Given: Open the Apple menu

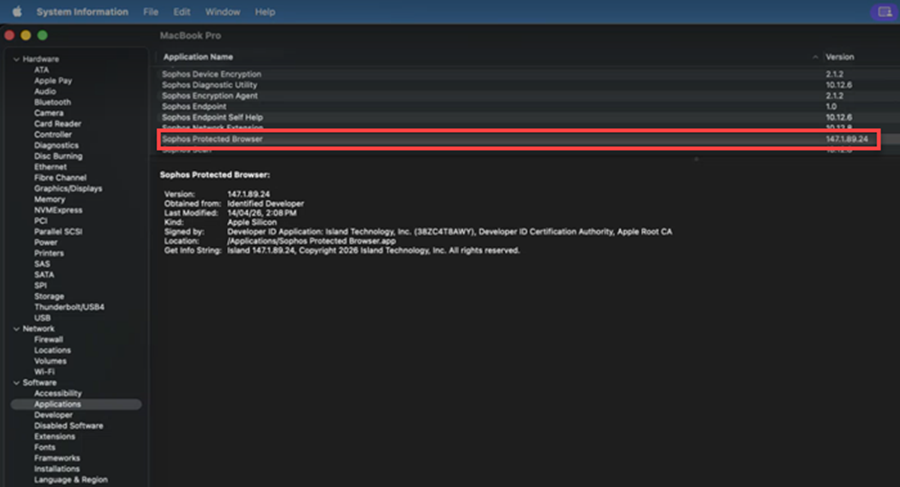Looking at the screenshot, I should click(x=17, y=12).
